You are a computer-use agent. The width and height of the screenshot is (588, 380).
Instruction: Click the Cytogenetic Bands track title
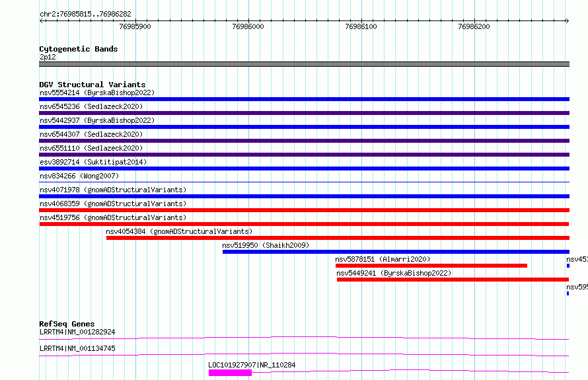pyautogui.click(x=79, y=49)
